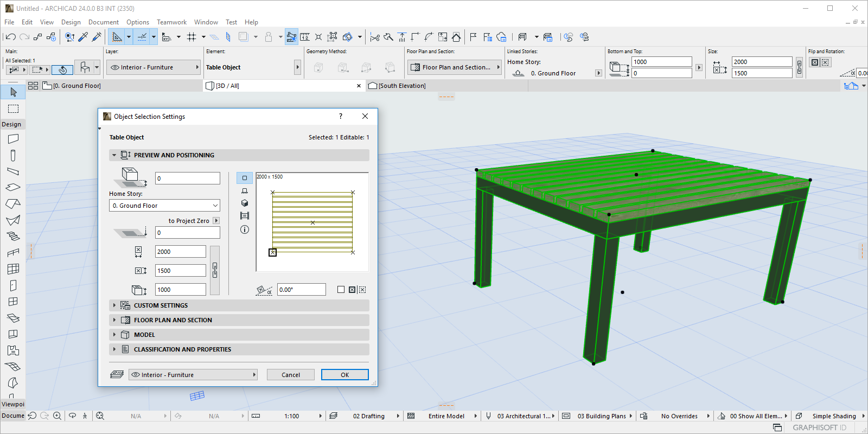Click the Undo icon in the toolbar
868x434 pixels.
click(x=10, y=37)
